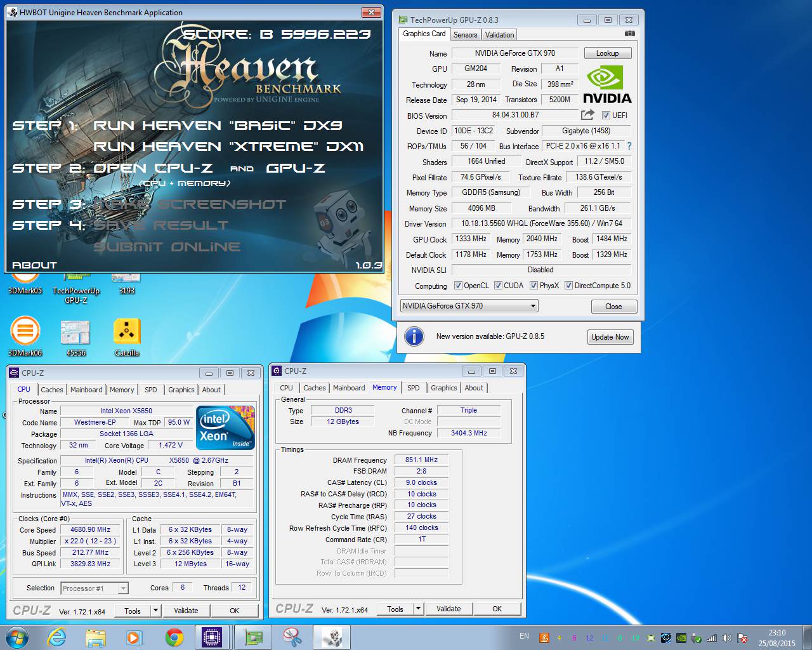Toggle the UEFI checkbox
The image size is (812, 650).
606,116
